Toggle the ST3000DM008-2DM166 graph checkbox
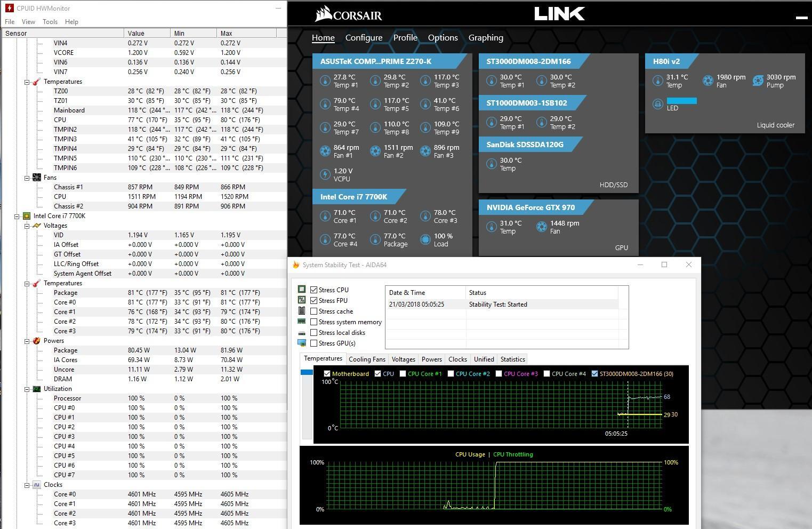This screenshot has width=812, height=529. [x=594, y=374]
